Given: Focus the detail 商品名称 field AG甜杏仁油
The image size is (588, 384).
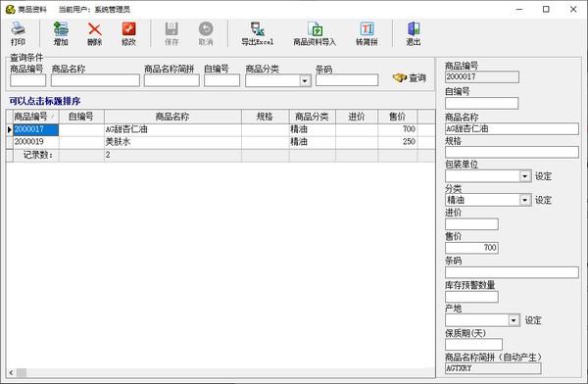Looking at the screenshot, I should pos(512,128).
